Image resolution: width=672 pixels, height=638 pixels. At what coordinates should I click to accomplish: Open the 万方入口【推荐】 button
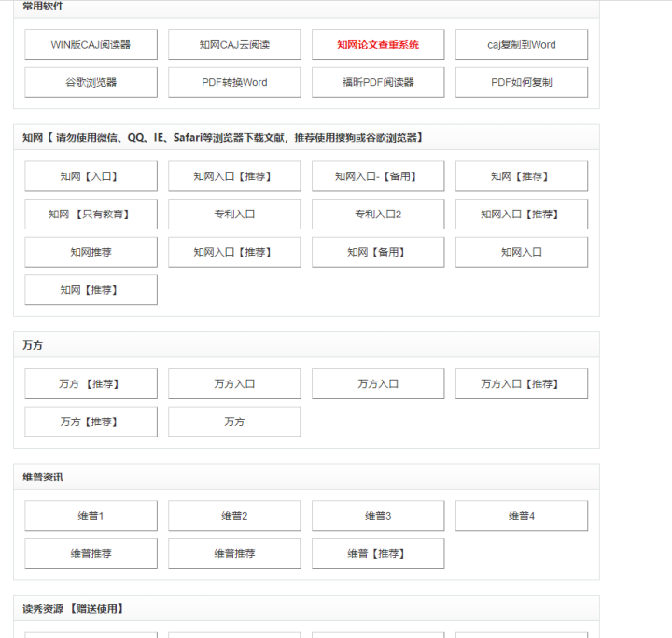pos(522,384)
